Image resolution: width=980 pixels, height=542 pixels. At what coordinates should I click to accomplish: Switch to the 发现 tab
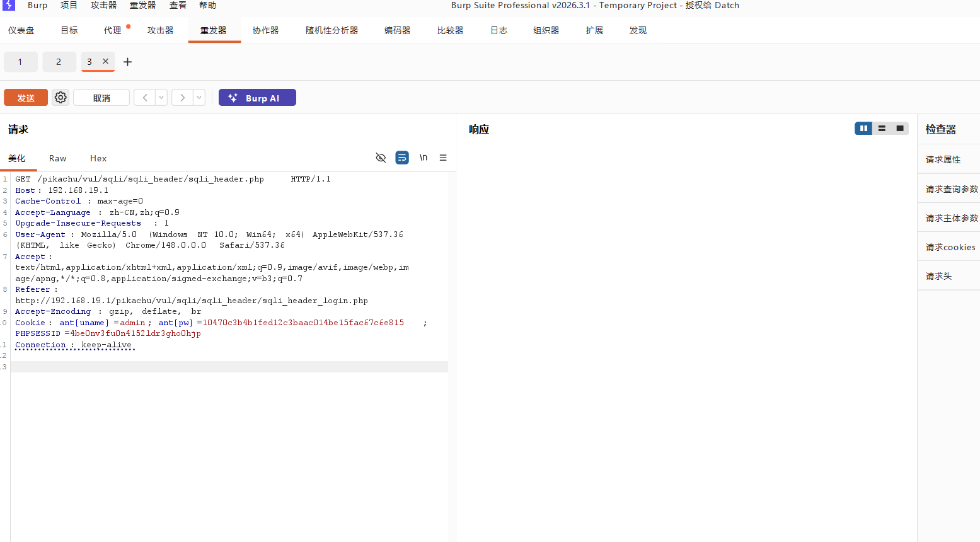pos(638,30)
